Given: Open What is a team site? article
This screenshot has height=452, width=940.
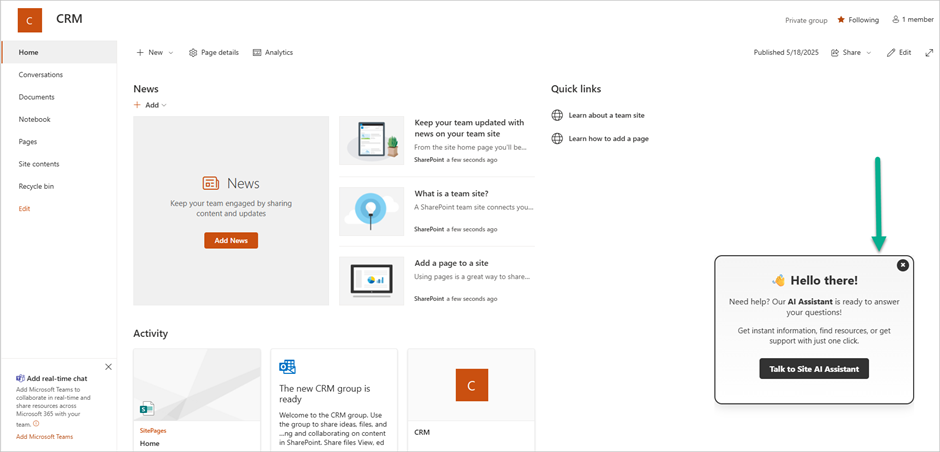Looking at the screenshot, I should [x=451, y=194].
